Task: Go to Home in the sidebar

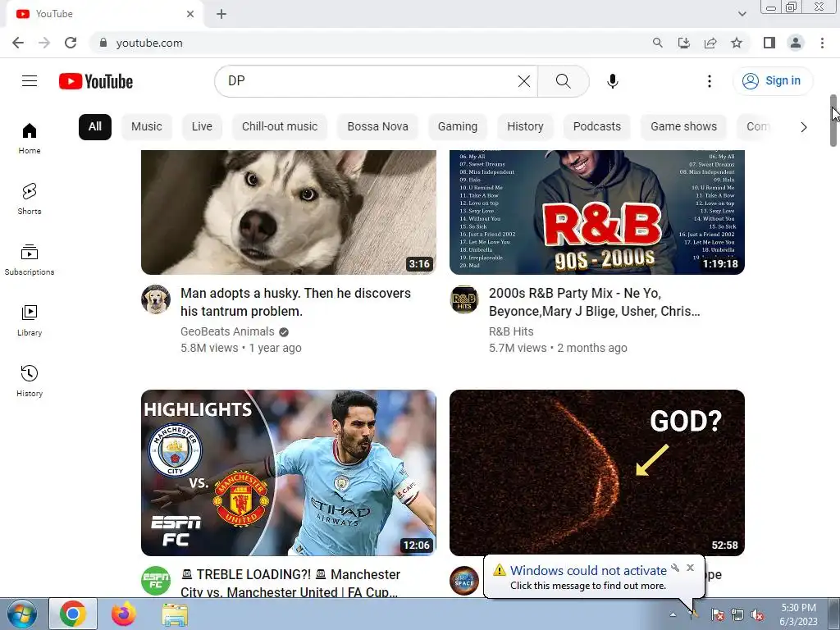Action: click(x=30, y=139)
